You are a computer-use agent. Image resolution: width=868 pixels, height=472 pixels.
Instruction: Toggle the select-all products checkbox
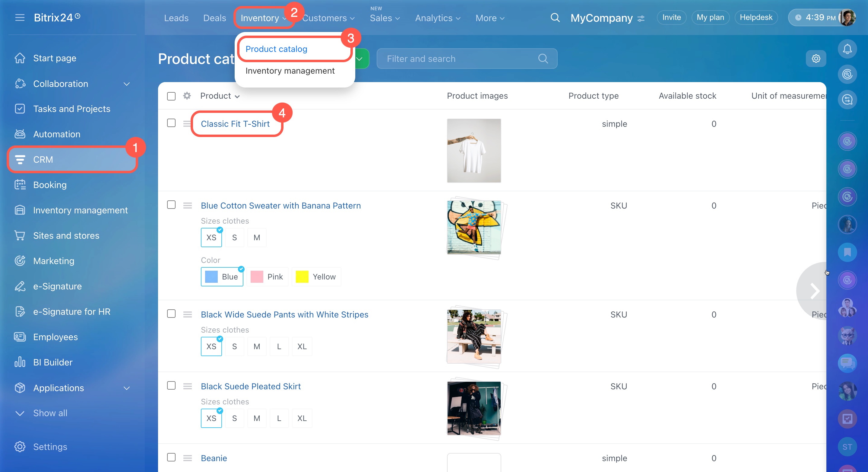(171, 96)
